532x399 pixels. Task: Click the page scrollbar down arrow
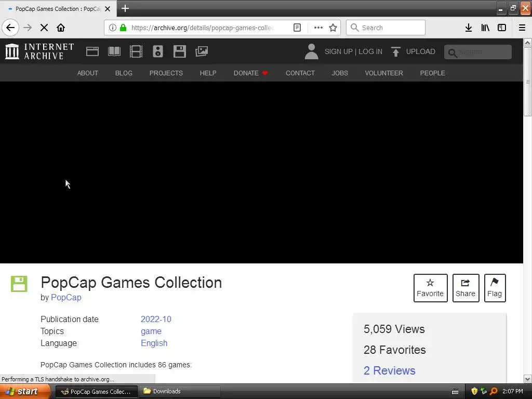[x=528, y=379]
